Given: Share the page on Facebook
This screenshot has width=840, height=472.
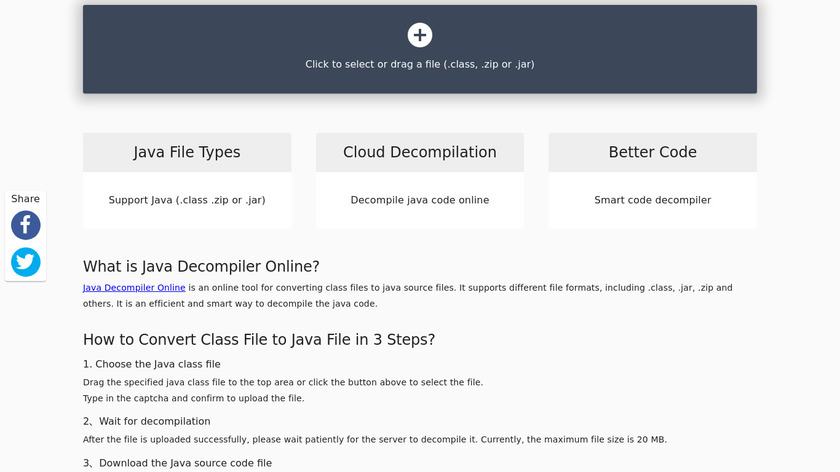Looking at the screenshot, I should (26, 225).
